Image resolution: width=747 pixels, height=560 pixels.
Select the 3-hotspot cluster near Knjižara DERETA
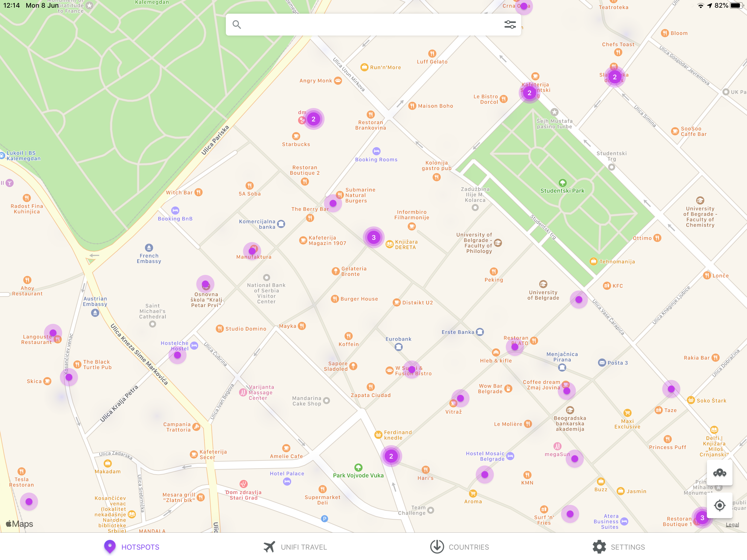[x=373, y=237]
